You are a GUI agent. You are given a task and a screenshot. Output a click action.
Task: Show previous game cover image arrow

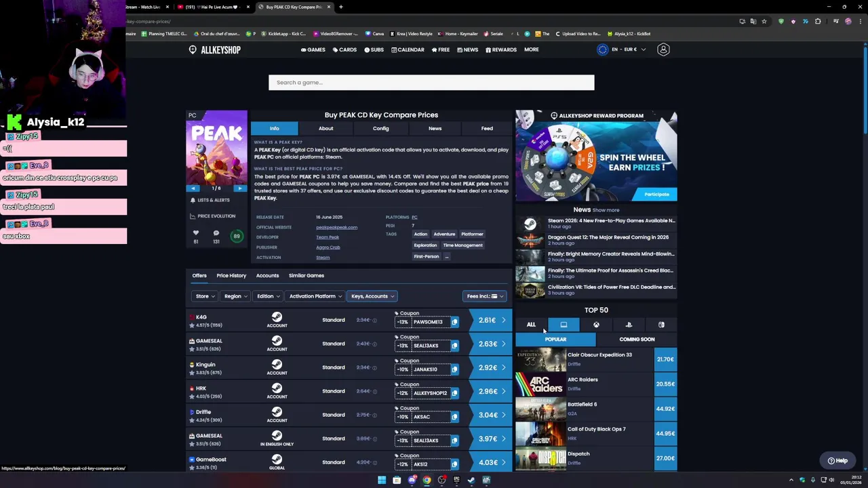(x=194, y=188)
